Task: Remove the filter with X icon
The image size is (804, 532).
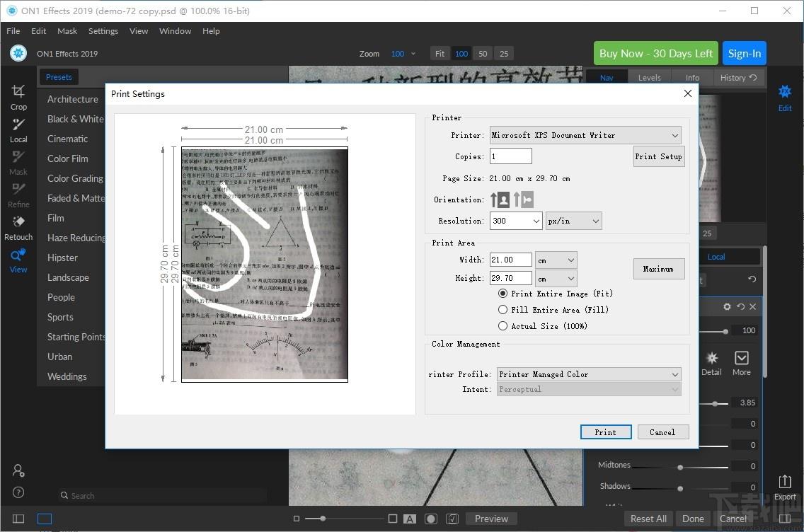Action: tap(753, 306)
